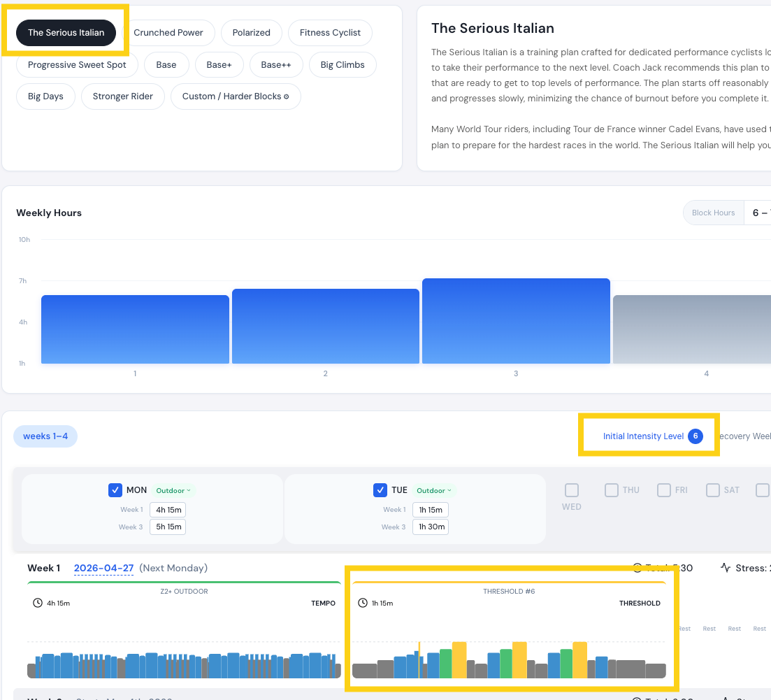This screenshot has height=700, width=771.
Task: Click the Initial Intensity Level 6 badge
Action: tap(695, 436)
